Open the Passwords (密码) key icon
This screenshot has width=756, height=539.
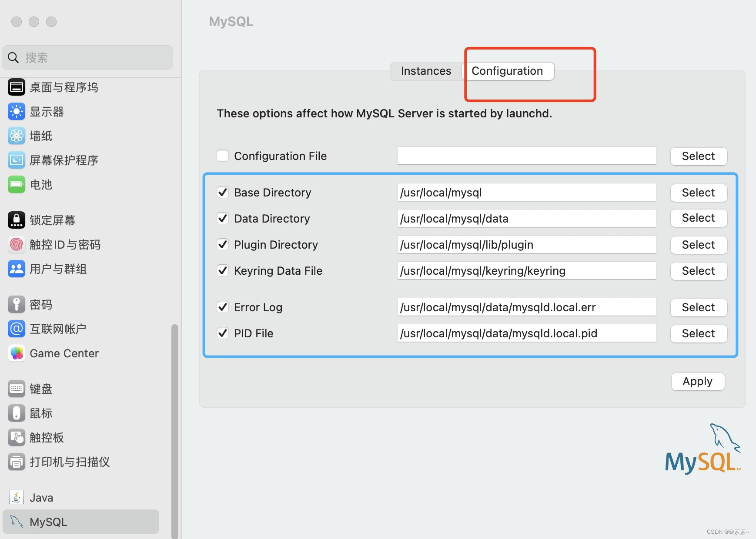17,304
